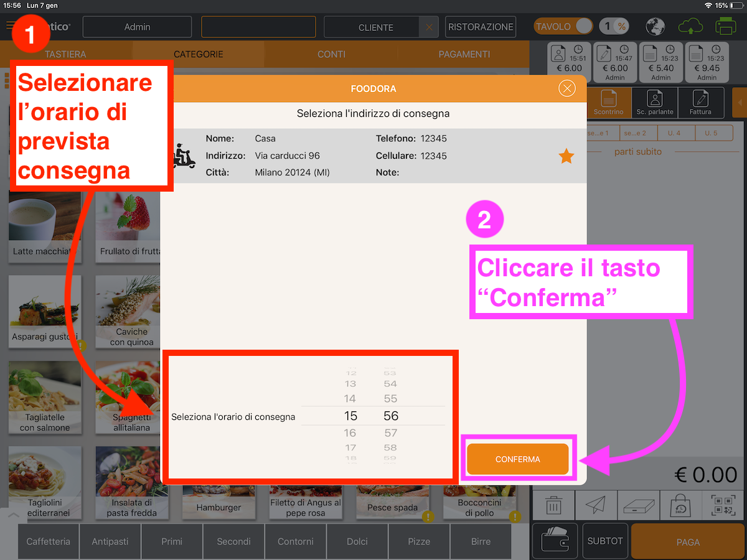Viewport: 747px width, 560px height.
Task: Open the globe language icon
Action: 655,27
